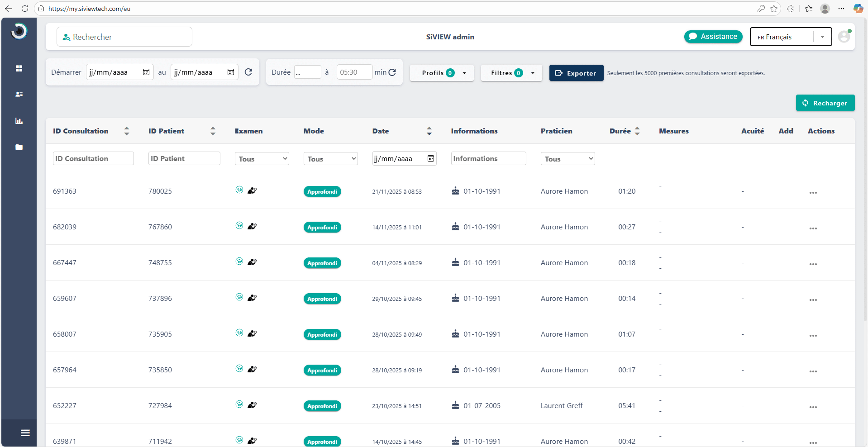Screen dimensions: 868x447
Task: Open the Praticien Tous filter dropdown
Action: tap(568, 159)
